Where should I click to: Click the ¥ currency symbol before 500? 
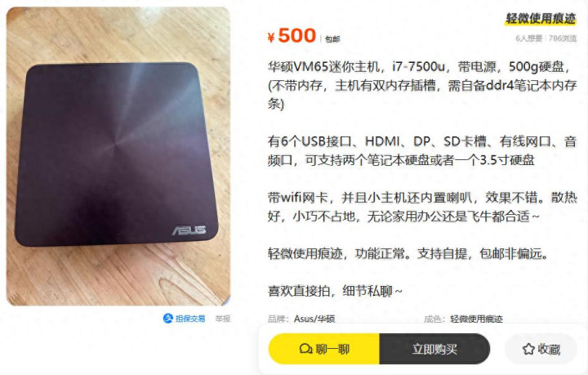(271, 37)
